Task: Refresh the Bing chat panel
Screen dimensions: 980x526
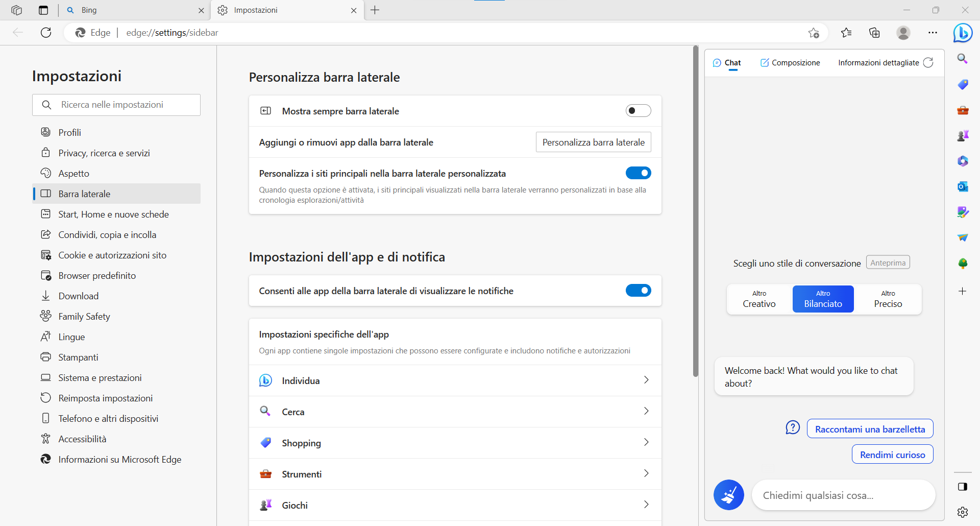Action: 928,62
